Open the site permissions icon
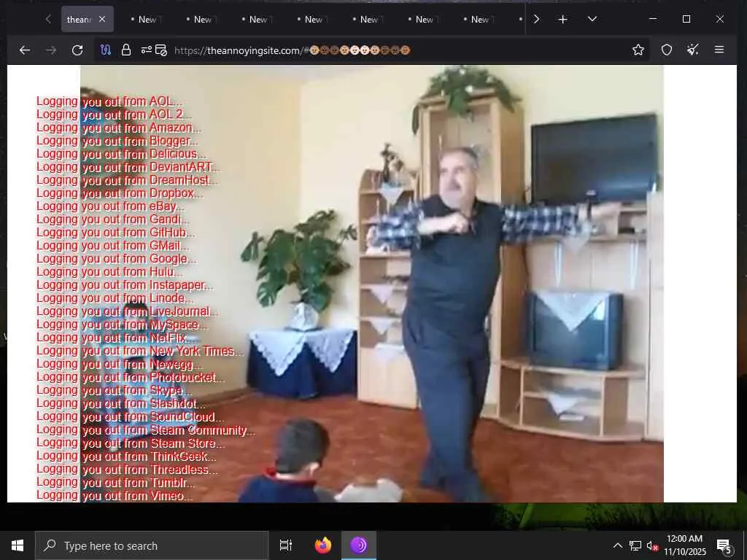The image size is (747, 560). 147,50
